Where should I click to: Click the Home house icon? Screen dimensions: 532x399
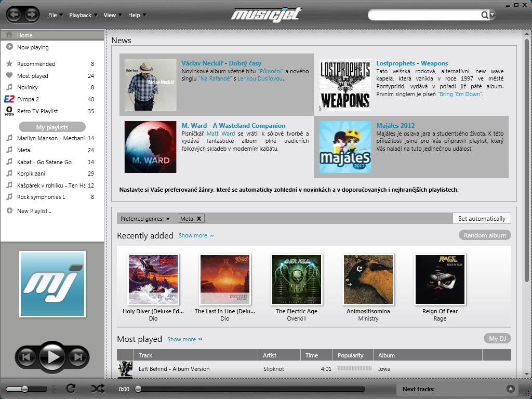[x=9, y=35]
